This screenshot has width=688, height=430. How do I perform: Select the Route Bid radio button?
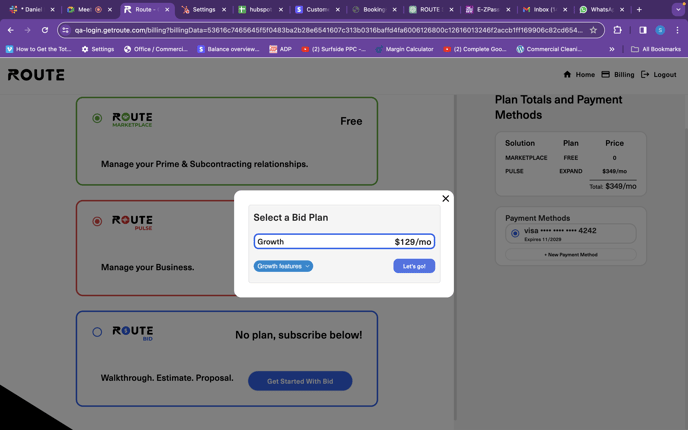97,332
